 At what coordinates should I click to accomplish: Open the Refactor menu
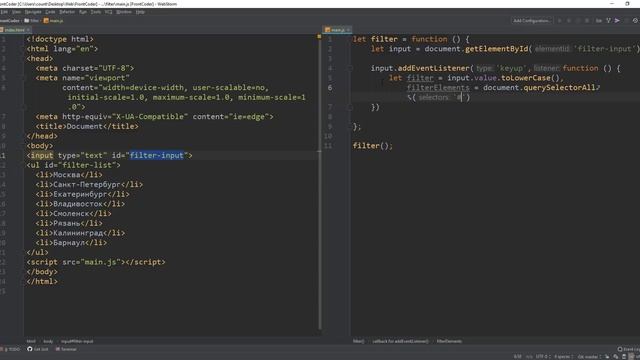pos(67,12)
